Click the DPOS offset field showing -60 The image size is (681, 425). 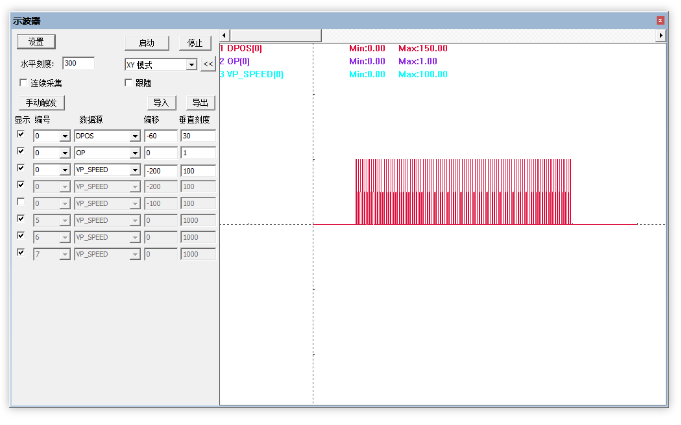(x=161, y=136)
